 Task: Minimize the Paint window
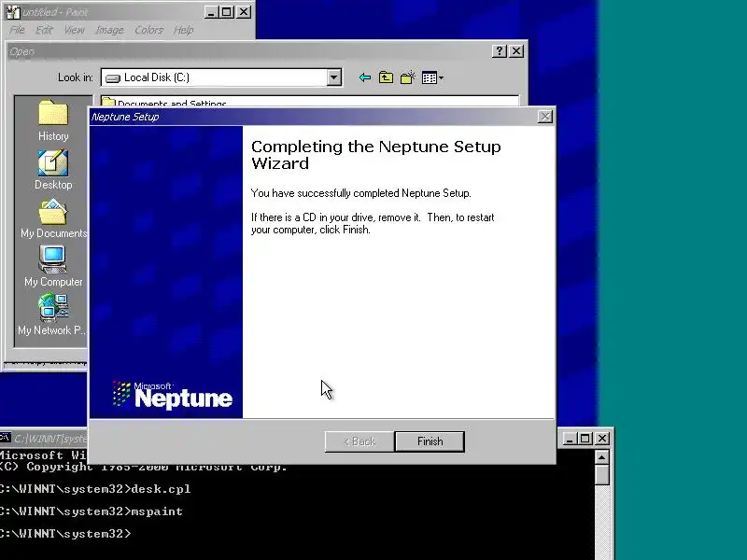[x=211, y=12]
